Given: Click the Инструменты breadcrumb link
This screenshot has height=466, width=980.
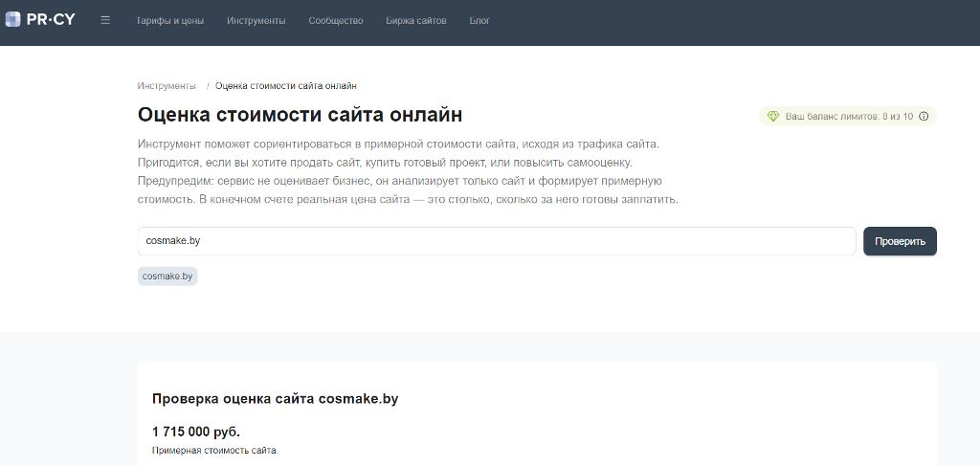Looking at the screenshot, I should click(x=167, y=86).
